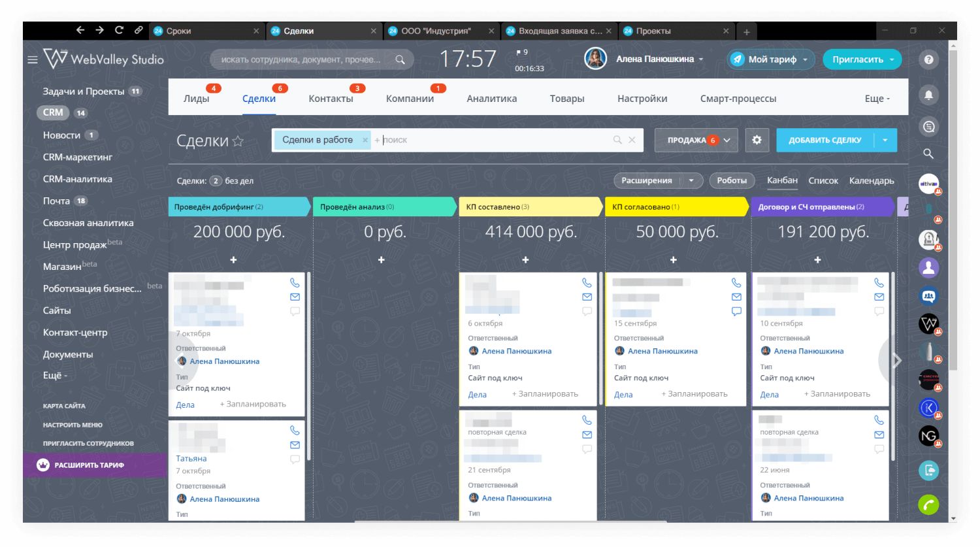Open the Пригласить dropdown button
This screenshot has width=980, height=547.
862,59
